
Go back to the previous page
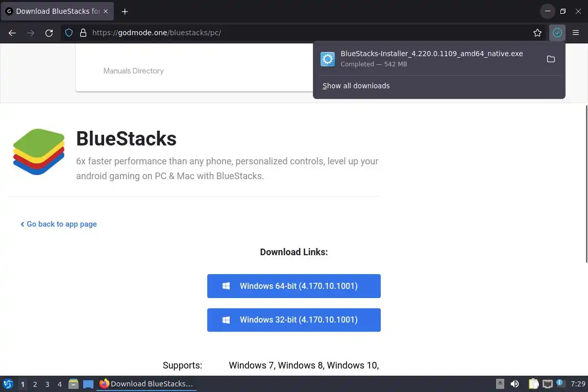[12, 33]
